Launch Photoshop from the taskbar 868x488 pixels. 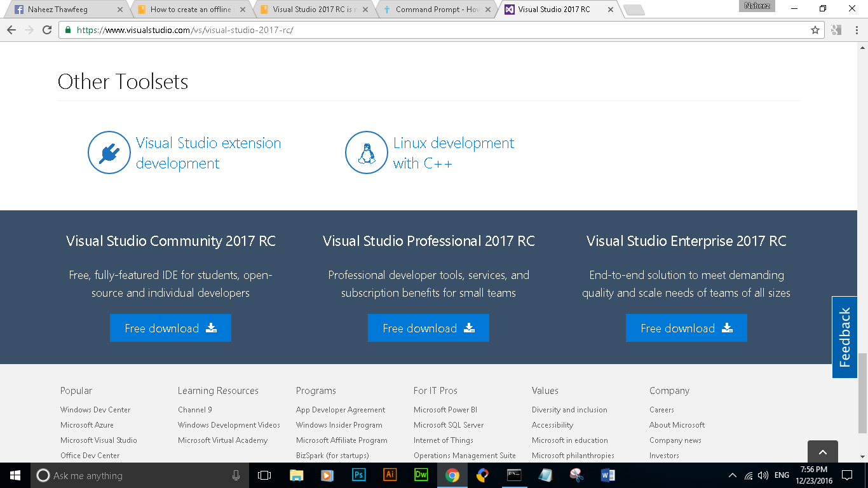click(358, 475)
